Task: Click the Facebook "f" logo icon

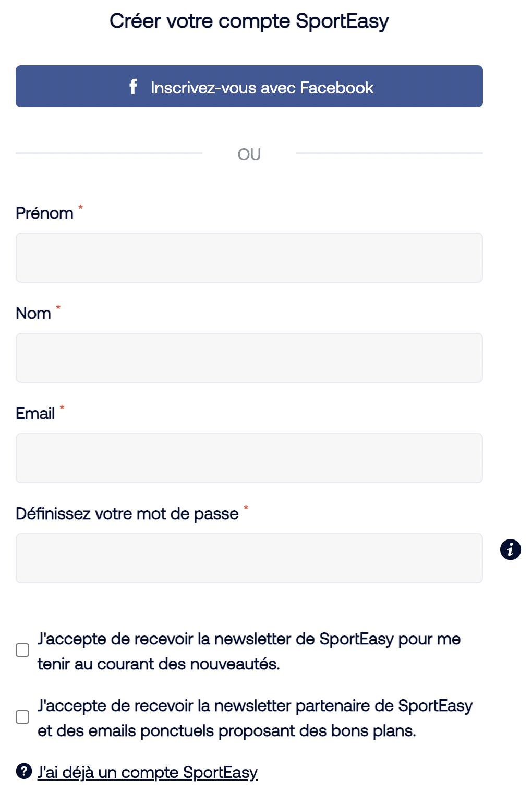Action: (133, 87)
